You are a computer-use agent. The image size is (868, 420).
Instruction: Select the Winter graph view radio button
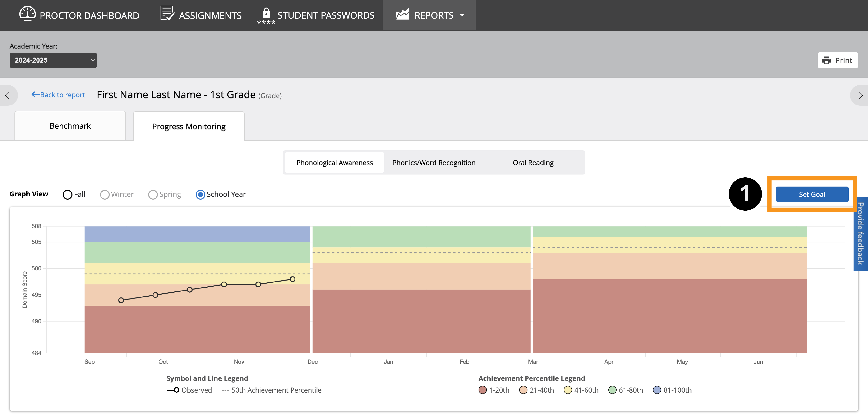coord(104,195)
